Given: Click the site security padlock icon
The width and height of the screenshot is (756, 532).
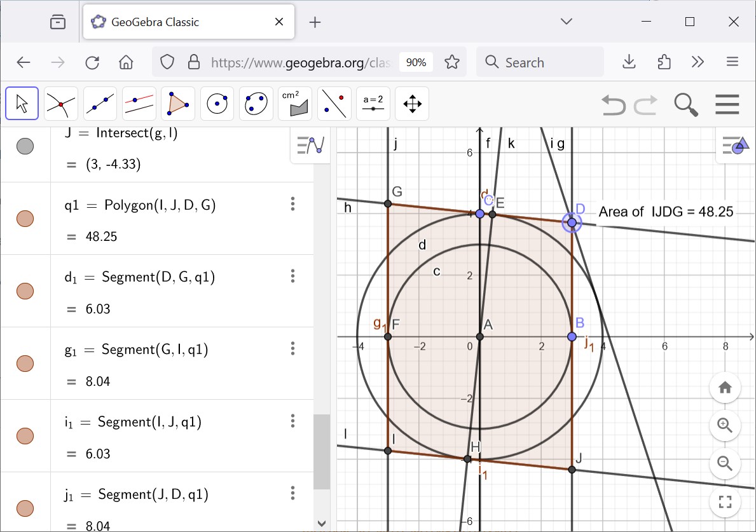Looking at the screenshot, I should click(194, 62).
